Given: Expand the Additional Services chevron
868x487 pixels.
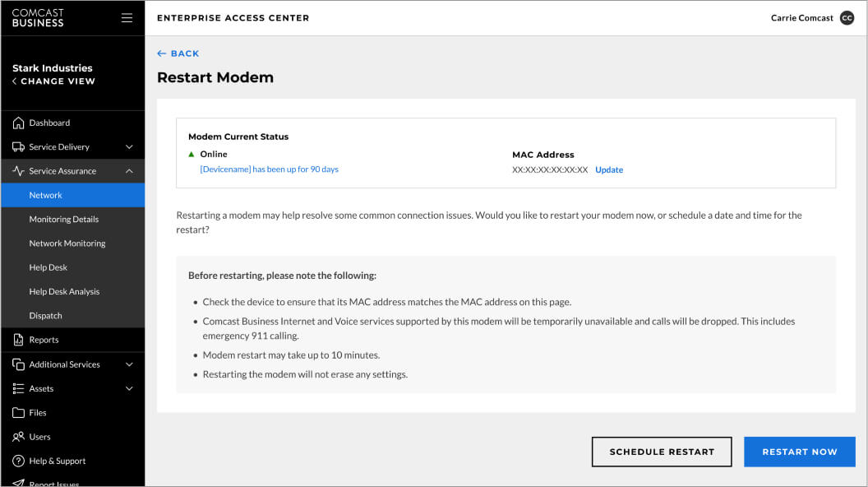Looking at the screenshot, I should point(129,364).
